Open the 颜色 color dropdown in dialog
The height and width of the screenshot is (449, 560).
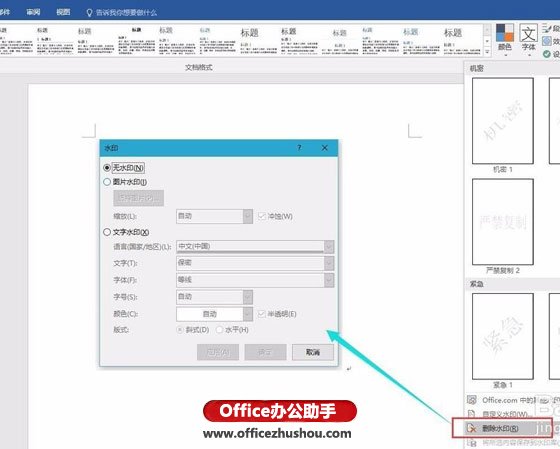click(x=248, y=314)
